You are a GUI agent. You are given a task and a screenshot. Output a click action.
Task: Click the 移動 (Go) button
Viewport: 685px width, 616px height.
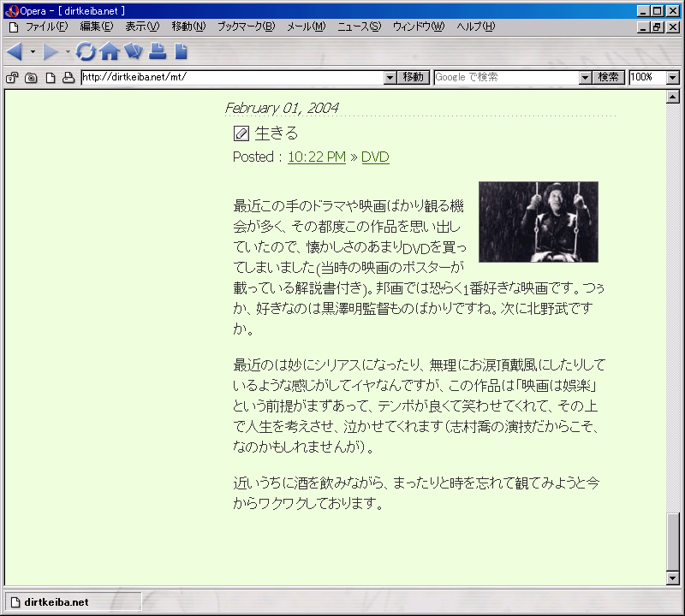pos(414,77)
